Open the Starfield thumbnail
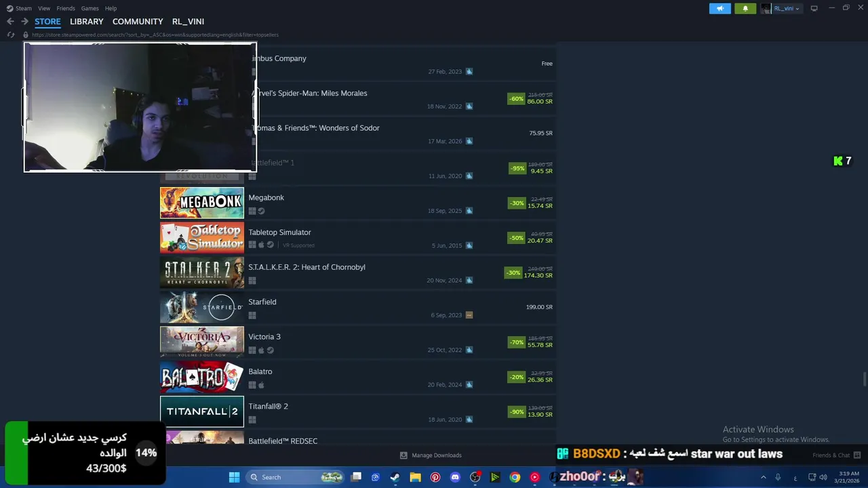This screenshot has width=868, height=488. click(x=202, y=307)
